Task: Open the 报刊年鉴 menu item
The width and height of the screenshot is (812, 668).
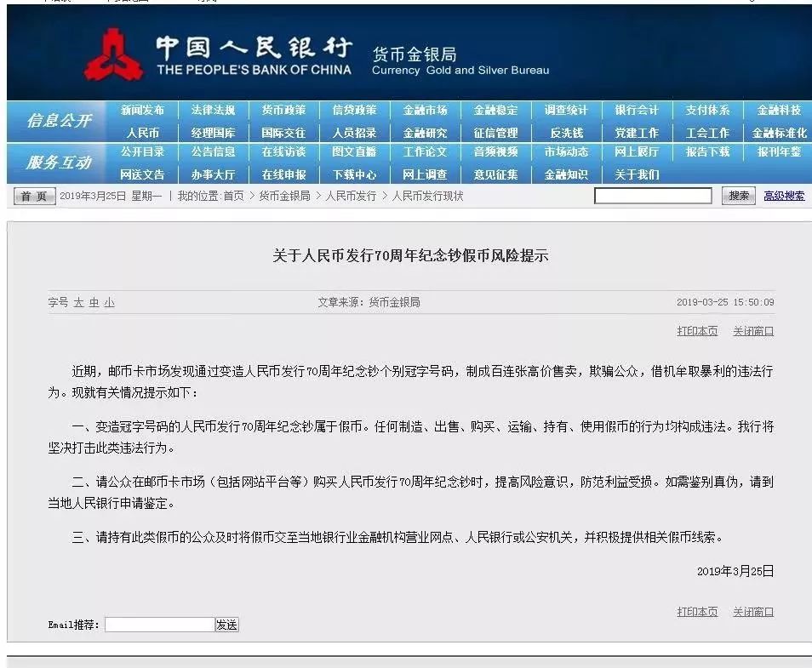Action: pyautogui.click(x=779, y=151)
